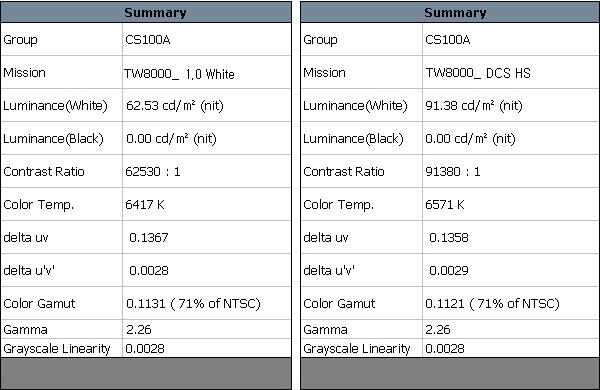Click the right Luminance(Black) label
600x390 pixels.
click(x=353, y=139)
